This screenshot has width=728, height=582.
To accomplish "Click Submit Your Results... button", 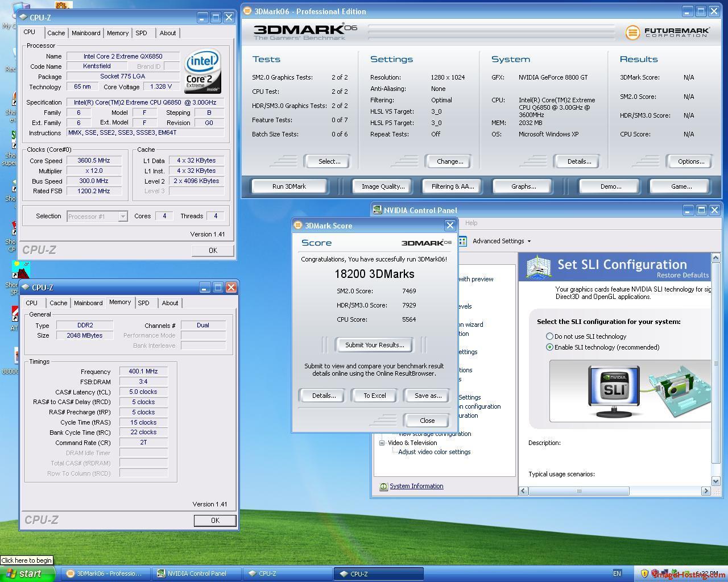I will pyautogui.click(x=374, y=345).
